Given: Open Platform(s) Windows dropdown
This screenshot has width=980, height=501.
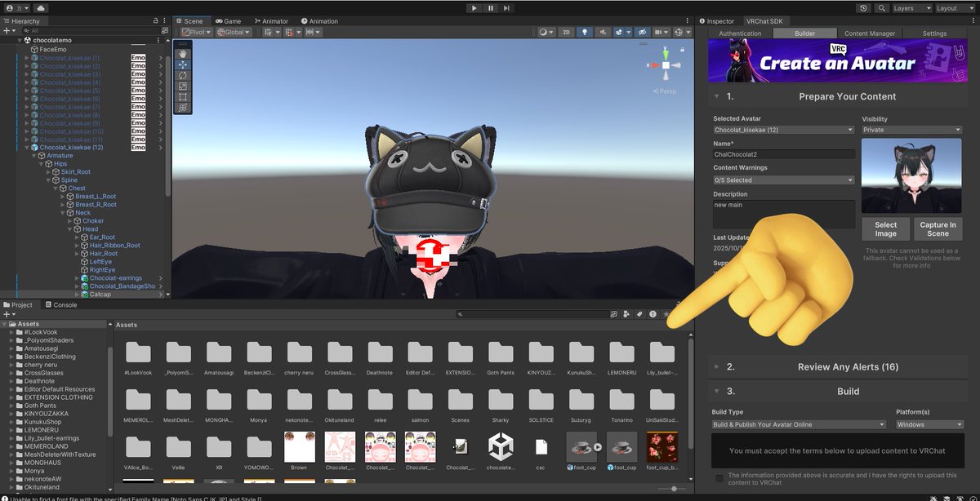Looking at the screenshot, I should pyautogui.click(x=929, y=424).
